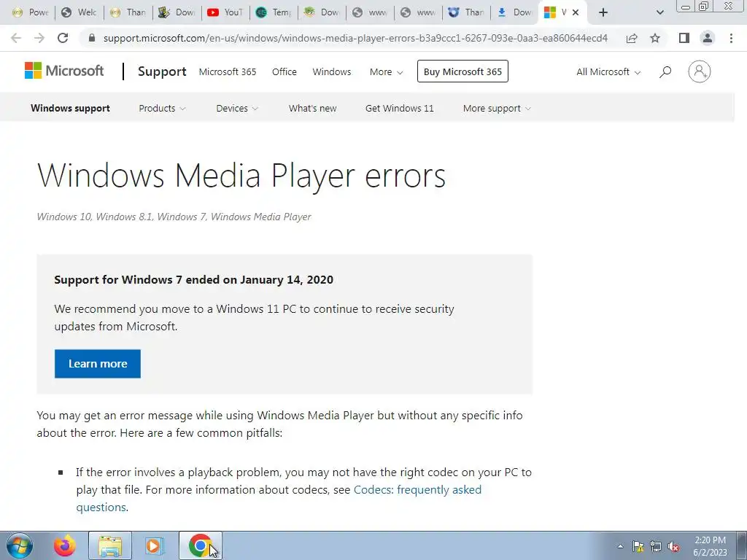The height and width of the screenshot is (560, 747).
Task: Expand the All Microsoft dropdown
Action: tap(608, 72)
